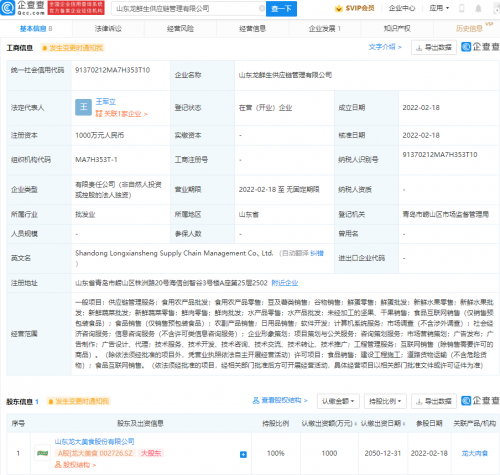Click the 工商信息 section heading
Viewport: 500px width, 475px height.
[x=20, y=48]
